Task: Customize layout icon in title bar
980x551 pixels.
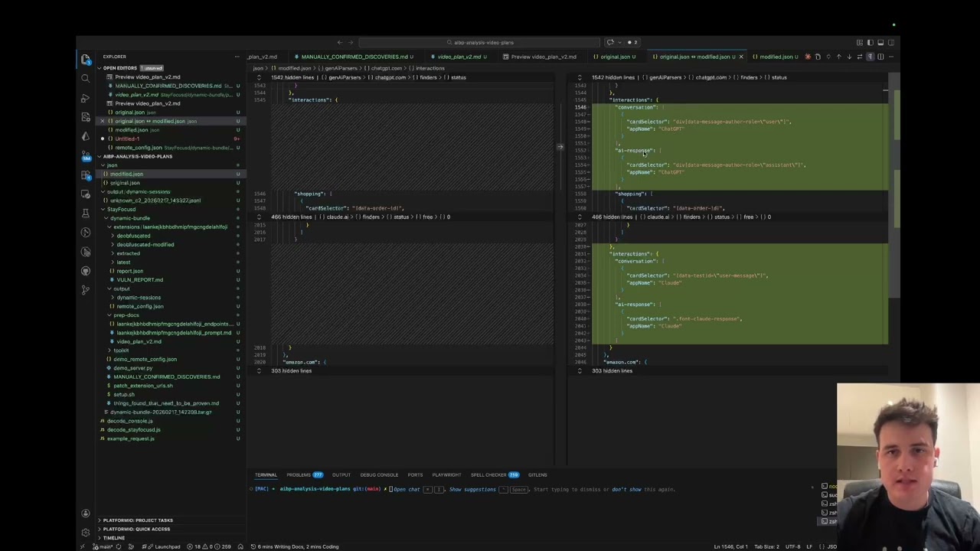Action: click(x=860, y=42)
